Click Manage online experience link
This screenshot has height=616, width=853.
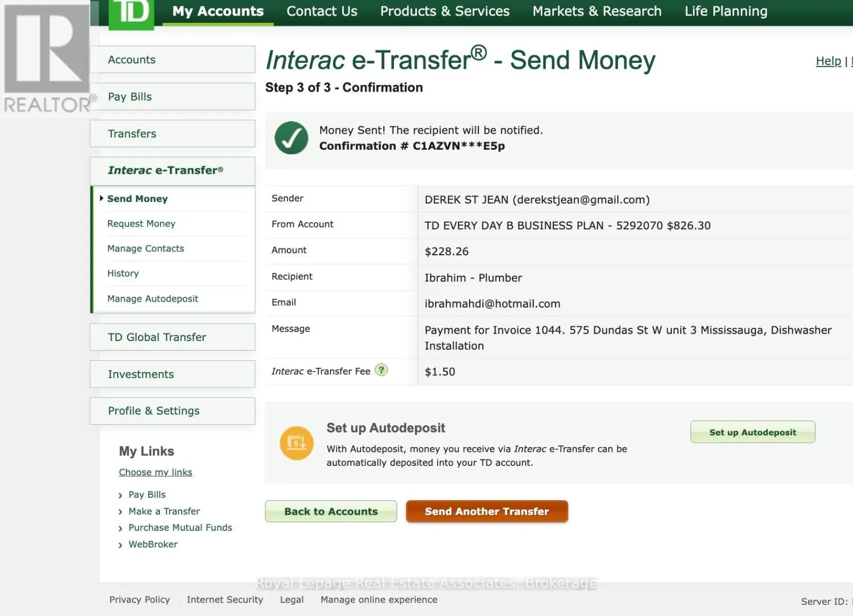[379, 599]
